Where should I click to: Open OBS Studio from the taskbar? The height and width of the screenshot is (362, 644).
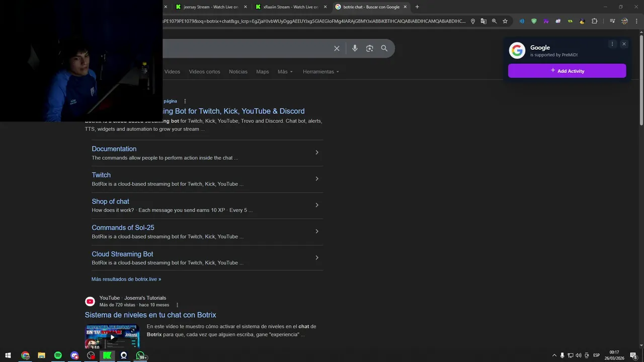[x=91, y=355]
